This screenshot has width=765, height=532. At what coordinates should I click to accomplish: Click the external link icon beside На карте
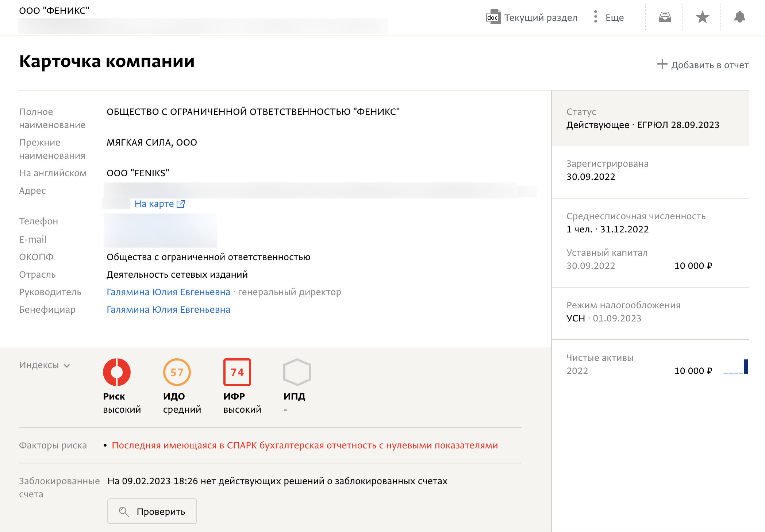pyautogui.click(x=181, y=204)
